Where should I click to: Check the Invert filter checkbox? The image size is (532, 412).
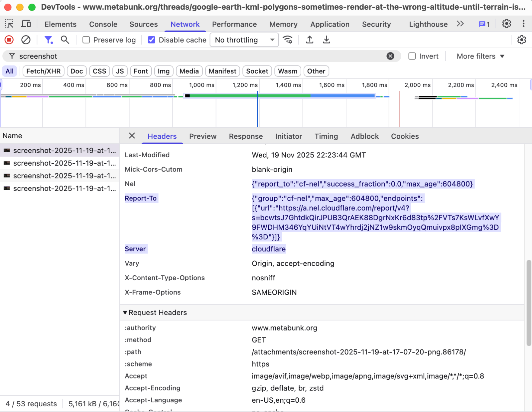click(412, 56)
